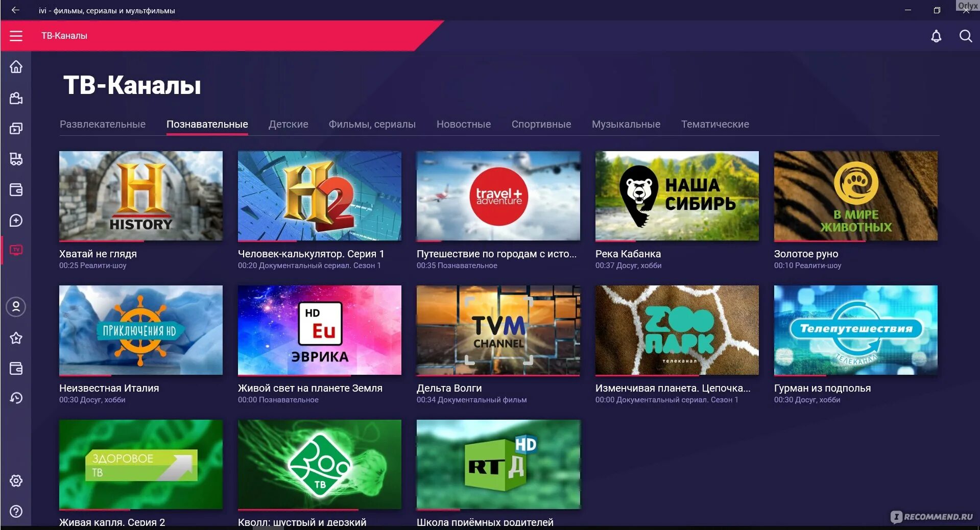Open the Спортивные tab
980x530 pixels.
click(x=541, y=125)
